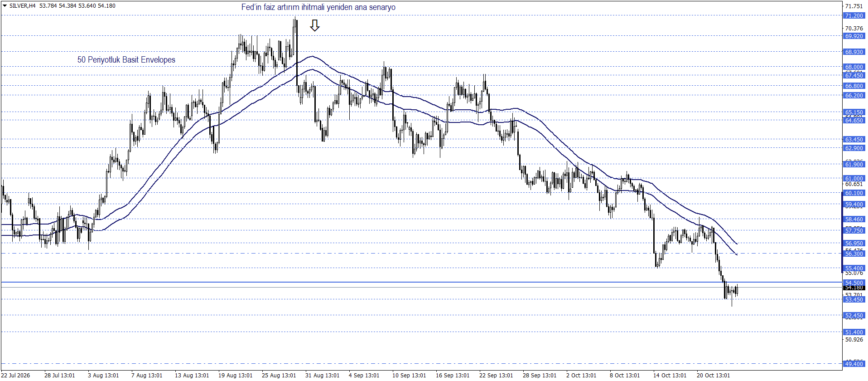
Task: Select the 20 Oct 13:01 time label
Action: point(714,375)
